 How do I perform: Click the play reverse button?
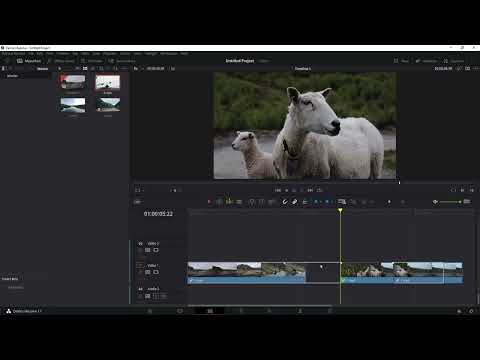(286, 190)
